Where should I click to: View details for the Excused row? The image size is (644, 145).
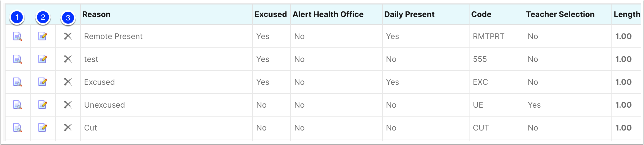[x=18, y=82]
